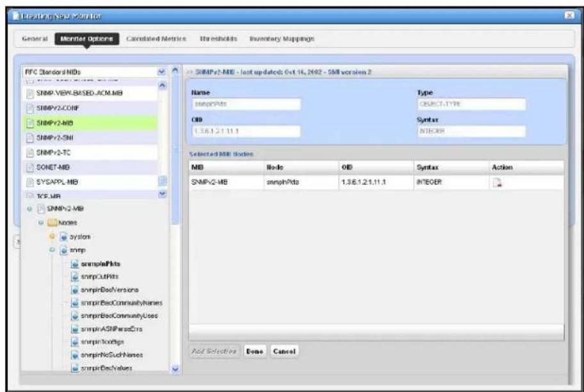The image size is (584, 392).
Task: Select the snmpInASNParseErrs tree node
Action: (111, 329)
